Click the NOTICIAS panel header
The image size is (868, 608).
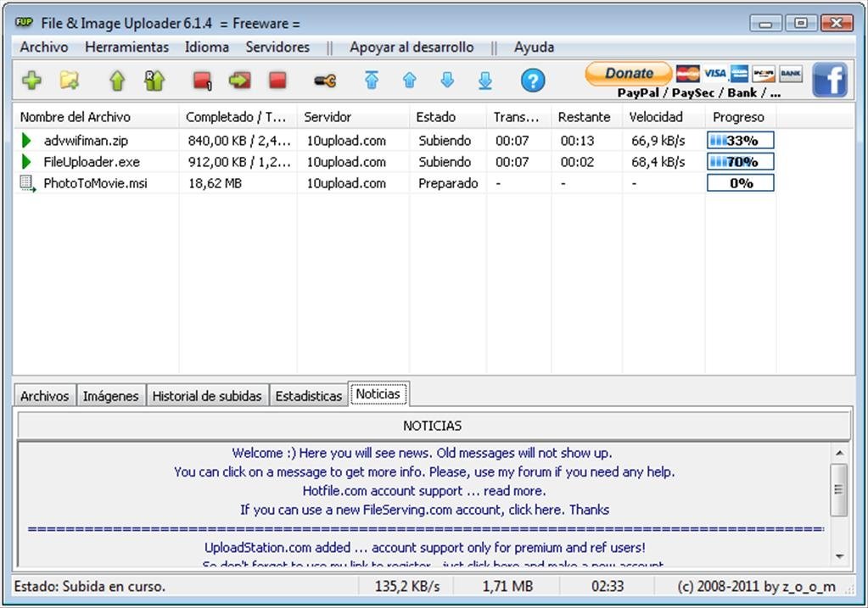434,426
